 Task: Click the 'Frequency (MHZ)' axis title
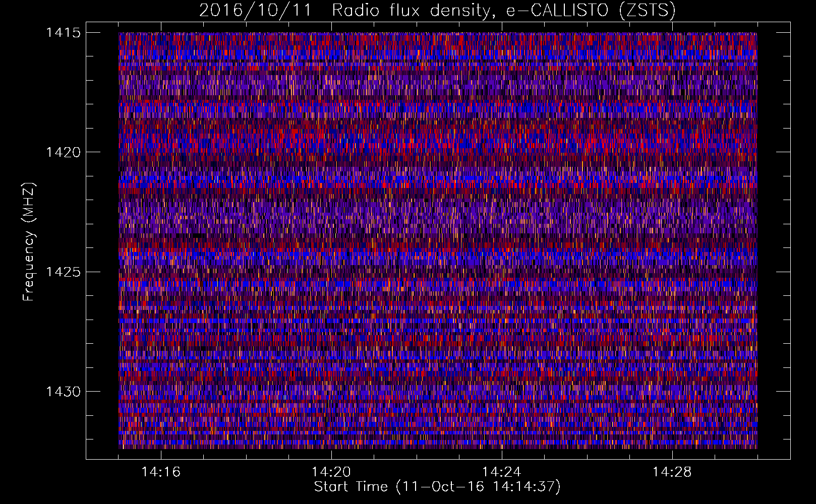pyautogui.click(x=29, y=242)
